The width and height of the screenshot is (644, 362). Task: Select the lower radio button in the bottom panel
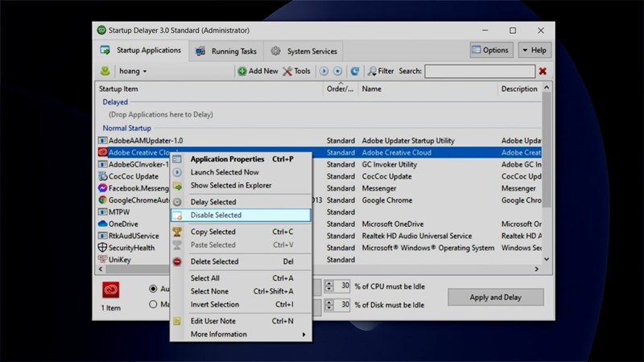153,304
